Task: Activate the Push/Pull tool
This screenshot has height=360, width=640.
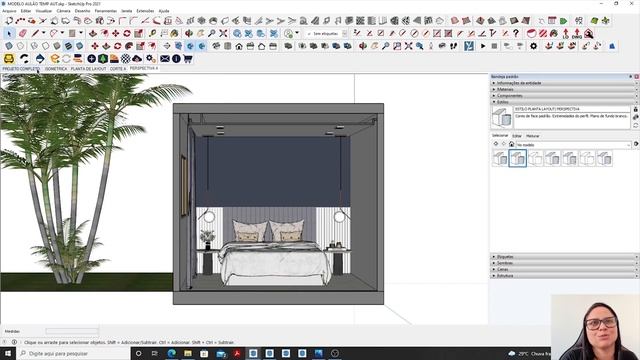Action: tap(93, 33)
